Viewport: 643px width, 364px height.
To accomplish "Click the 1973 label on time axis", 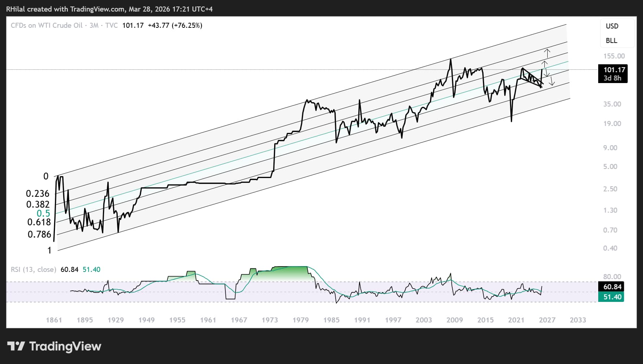I will (x=269, y=320).
